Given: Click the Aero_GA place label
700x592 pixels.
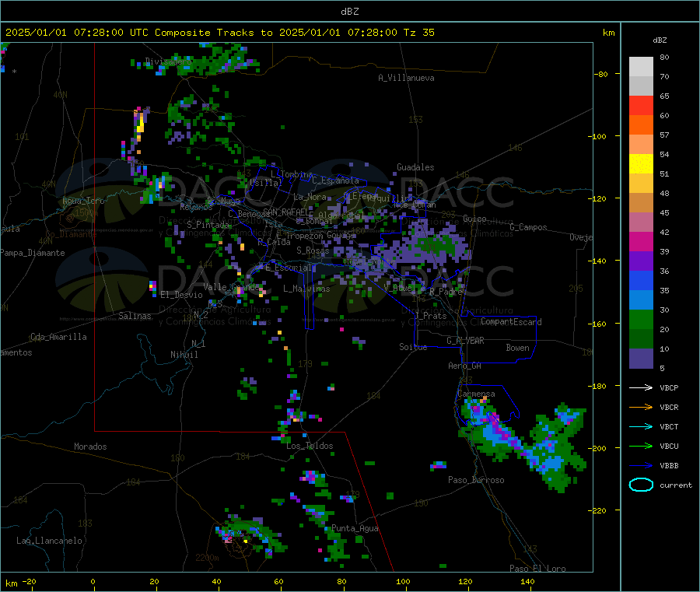Looking at the screenshot, I should [x=464, y=366].
